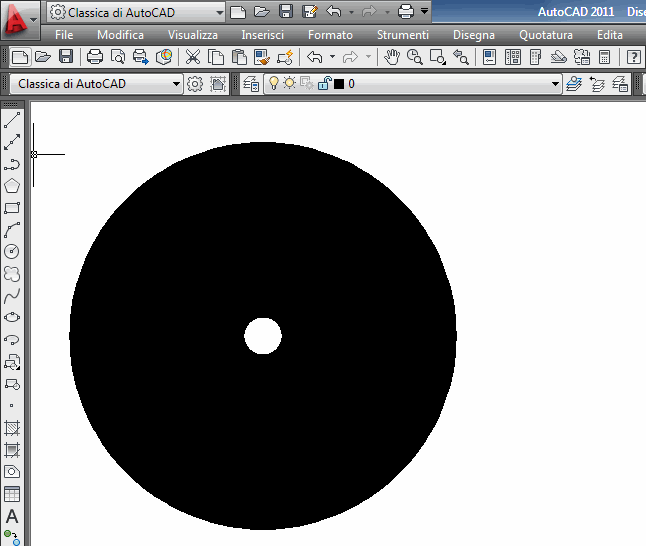This screenshot has height=546, width=646.
Task: Select the Polyline tool
Action: (x=12, y=164)
